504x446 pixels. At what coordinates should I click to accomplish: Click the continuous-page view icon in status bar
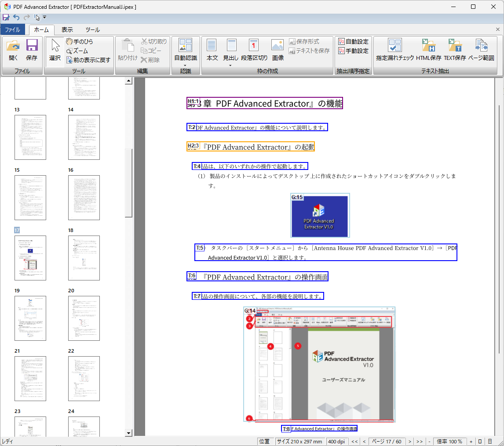[x=490, y=442]
